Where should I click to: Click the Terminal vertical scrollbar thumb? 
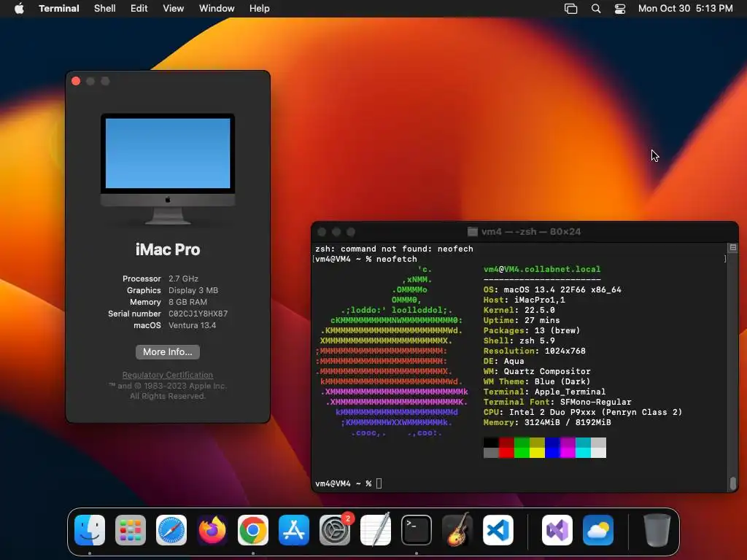tap(732, 483)
